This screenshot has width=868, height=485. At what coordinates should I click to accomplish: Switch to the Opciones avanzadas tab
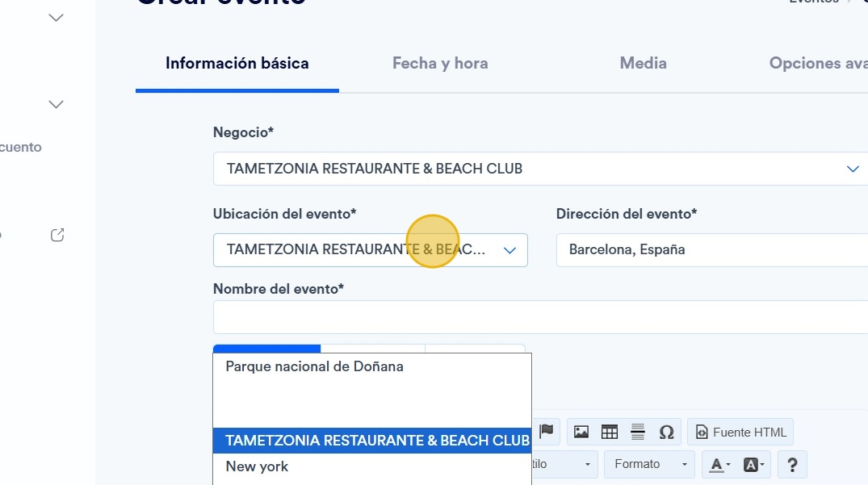818,64
